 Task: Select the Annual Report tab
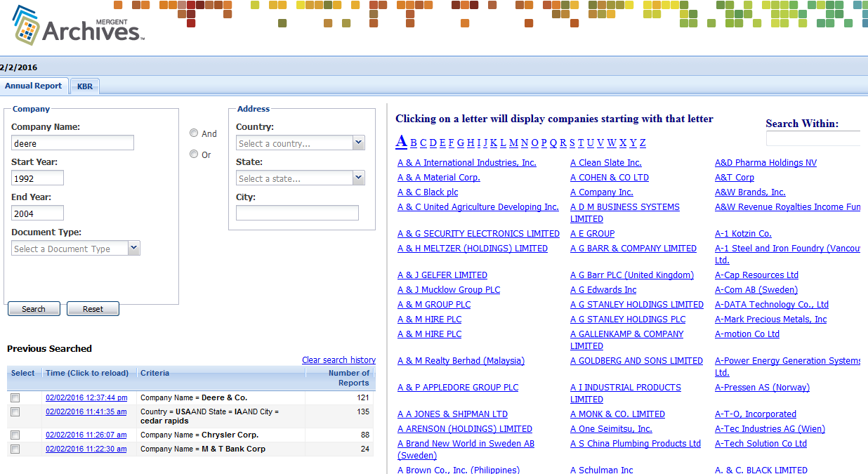(x=34, y=86)
